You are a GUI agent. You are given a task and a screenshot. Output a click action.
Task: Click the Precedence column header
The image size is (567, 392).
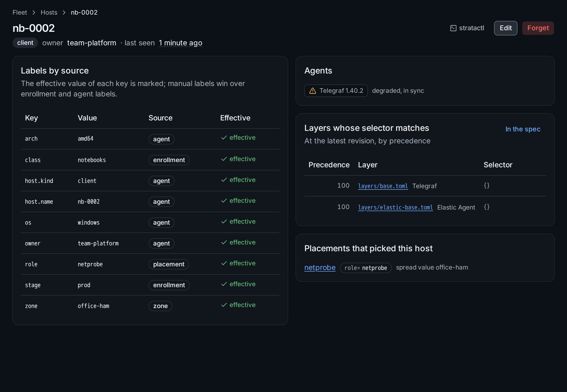[329, 165]
